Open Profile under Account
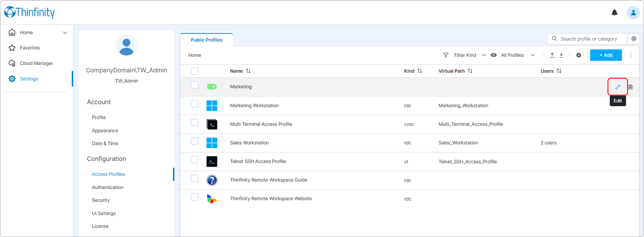The image size is (644, 237). (99, 117)
